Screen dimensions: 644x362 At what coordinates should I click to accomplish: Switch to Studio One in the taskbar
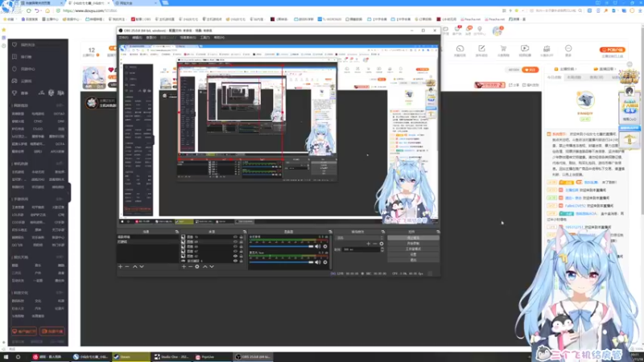click(171, 357)
